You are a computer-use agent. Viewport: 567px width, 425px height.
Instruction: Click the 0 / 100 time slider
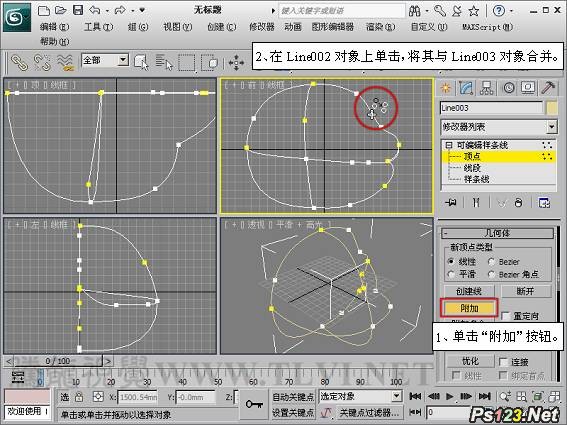[58, 361]
